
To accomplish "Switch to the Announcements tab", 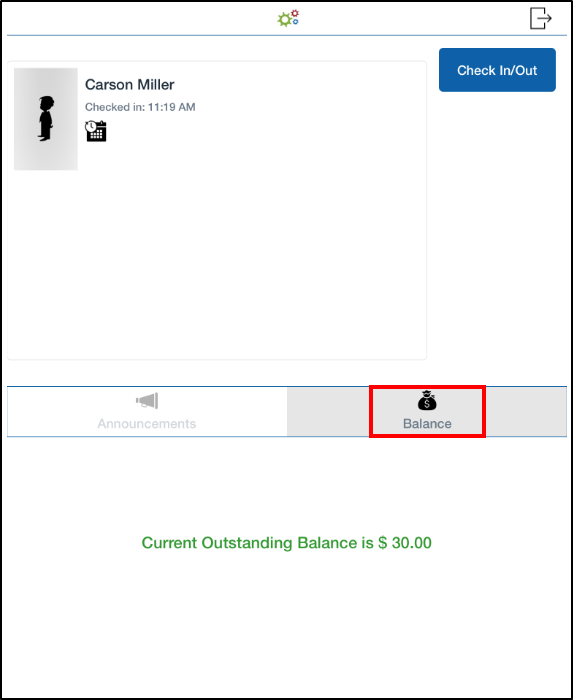I will 147,412.
